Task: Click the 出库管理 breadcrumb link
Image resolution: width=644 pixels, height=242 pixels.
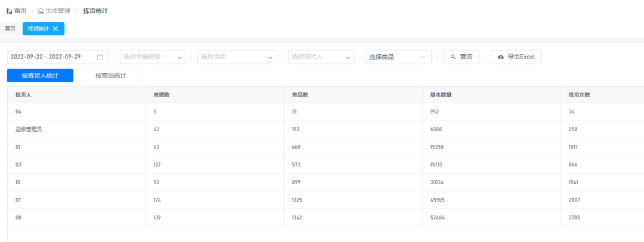Action: pyautogui.click(x=58, y=11)
